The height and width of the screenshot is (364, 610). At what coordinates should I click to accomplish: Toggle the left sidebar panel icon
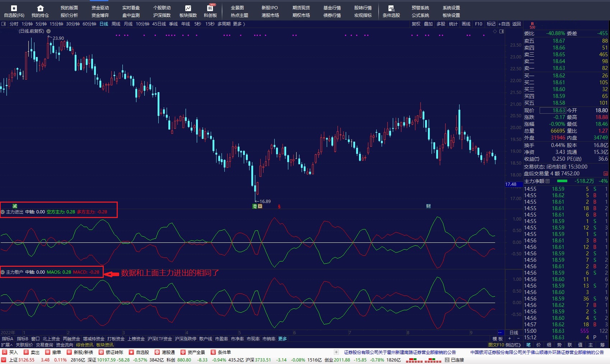(x=4, y=24)
